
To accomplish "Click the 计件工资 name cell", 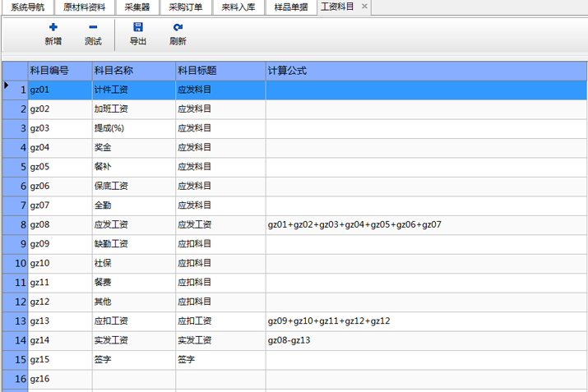I will tap(134, 90).
